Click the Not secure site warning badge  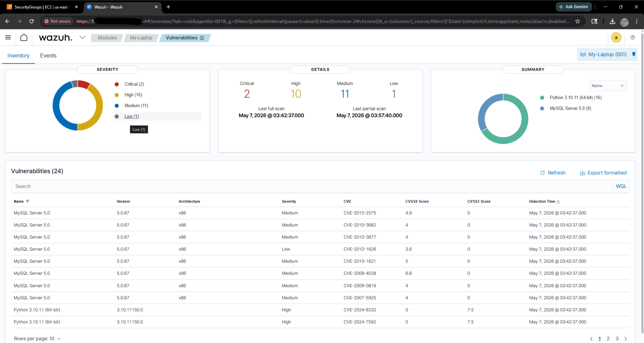[x=58, y=21]
